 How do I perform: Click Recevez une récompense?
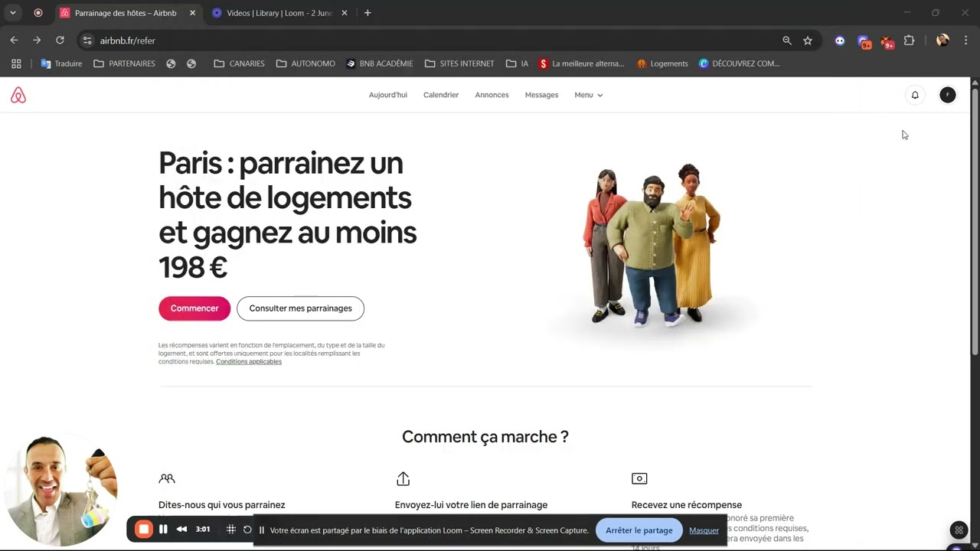(x=687, y=505)
